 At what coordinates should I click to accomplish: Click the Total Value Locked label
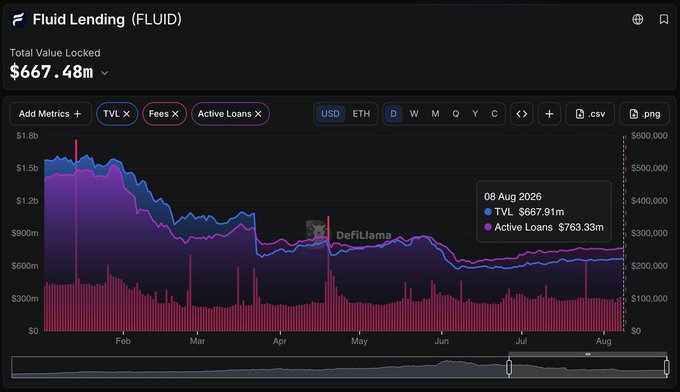click(x=55, y=53)
